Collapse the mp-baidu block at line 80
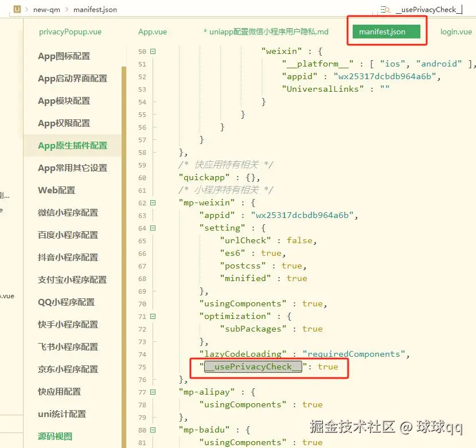Viewport: 476px width, 448px height. point(153,430)
